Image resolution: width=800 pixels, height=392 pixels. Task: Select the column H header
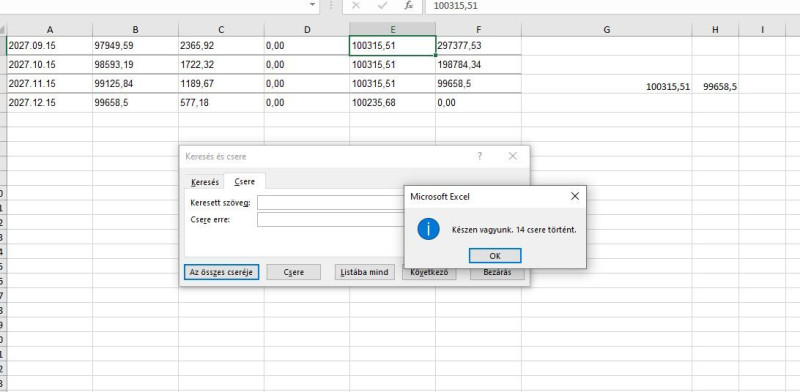click(715, 30)
